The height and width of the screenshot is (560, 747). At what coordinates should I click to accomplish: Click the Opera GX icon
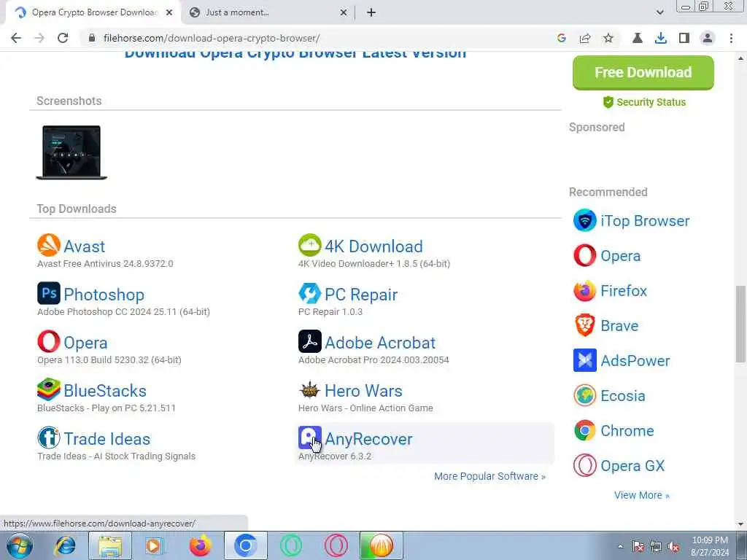click(x=584, y=465)
